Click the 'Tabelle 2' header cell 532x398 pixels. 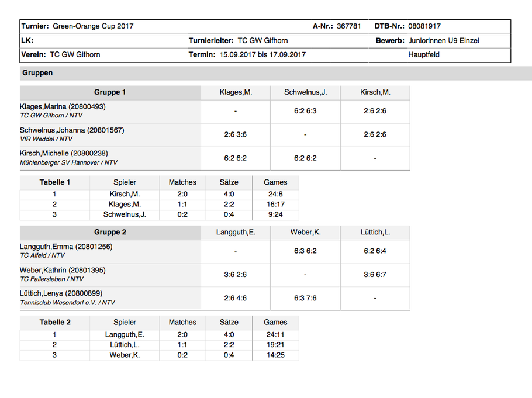pyautogui.click(x=55, y=323)
